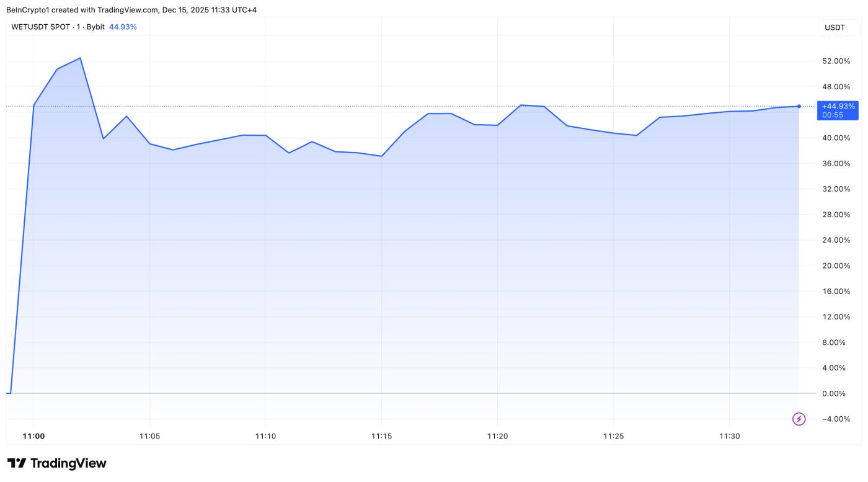Click the Bybit exchange name in legend
Viewport: 868px width, 482px height.
[x=95, y=27]
